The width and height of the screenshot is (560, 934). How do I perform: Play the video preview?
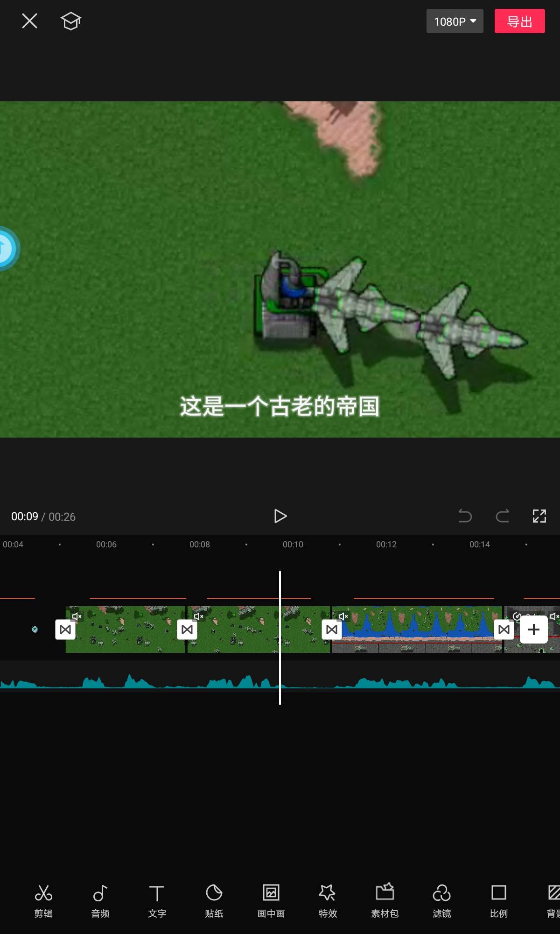point(280,516)
